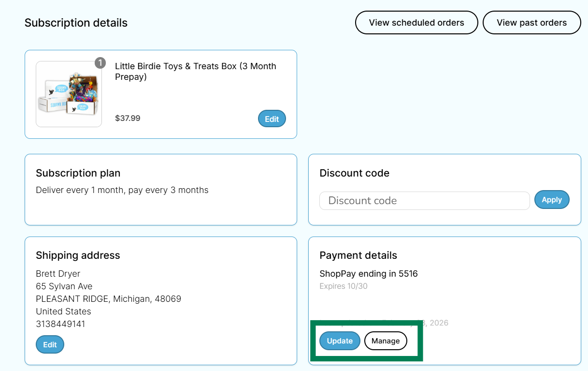Viewport: 588px width, 371px height.
Task: Apply the discount code
Action: [551, 200]
